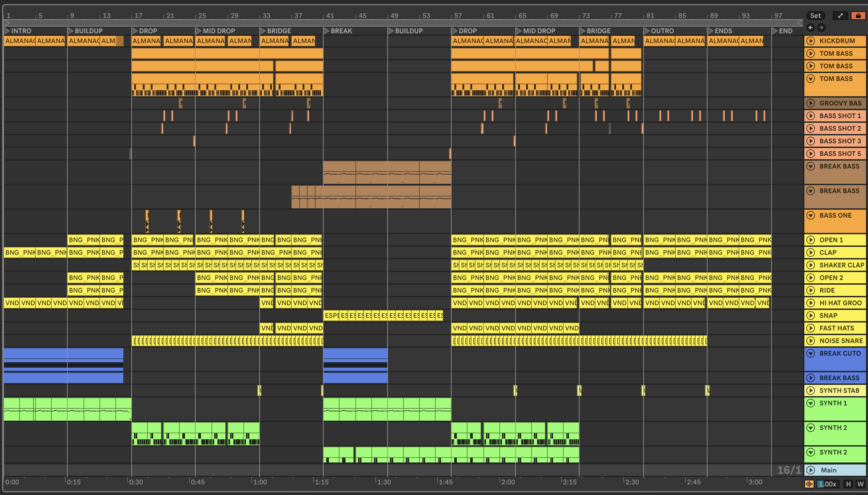Click the SHAKER CLAP unfold button
The height and width of the screenshot is (495, 868).
(811, 265)
